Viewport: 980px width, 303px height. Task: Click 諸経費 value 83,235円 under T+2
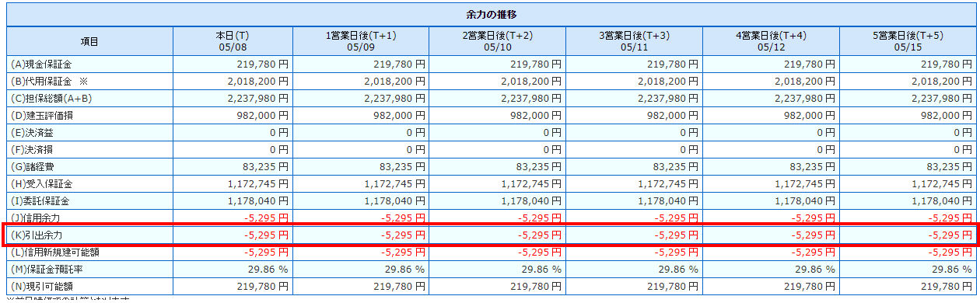(540, 166)
